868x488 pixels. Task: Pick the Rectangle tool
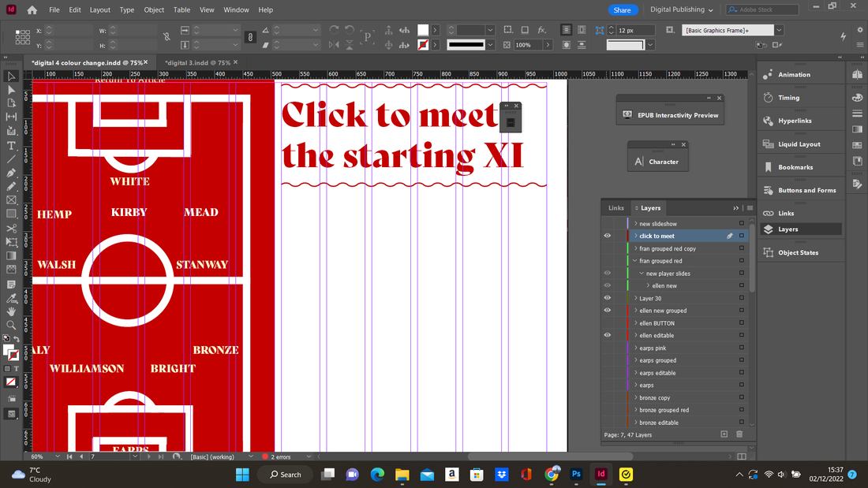click(x=11, y=214)
